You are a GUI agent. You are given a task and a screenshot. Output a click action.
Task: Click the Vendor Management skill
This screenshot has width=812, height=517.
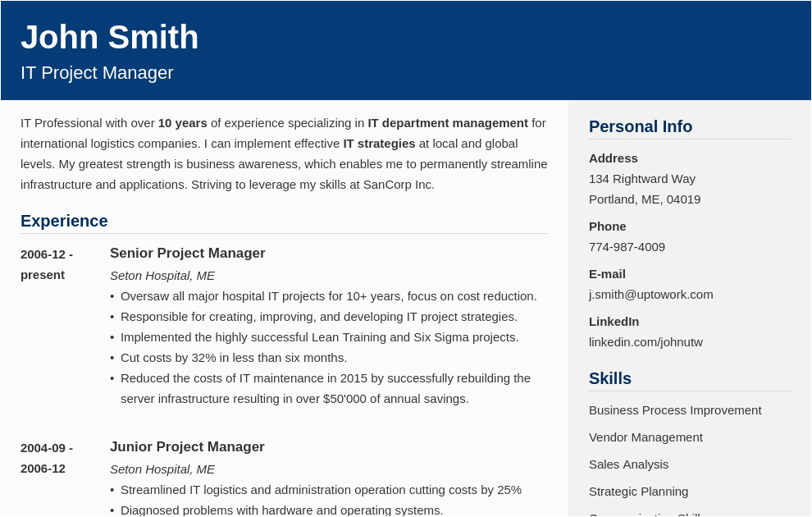point(645,437)
